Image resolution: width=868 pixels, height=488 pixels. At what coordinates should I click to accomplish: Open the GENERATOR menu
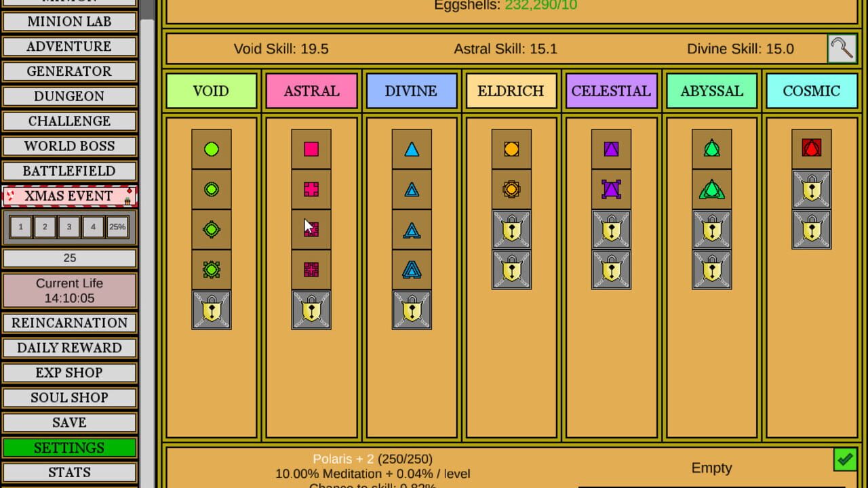tap(69, 71)
